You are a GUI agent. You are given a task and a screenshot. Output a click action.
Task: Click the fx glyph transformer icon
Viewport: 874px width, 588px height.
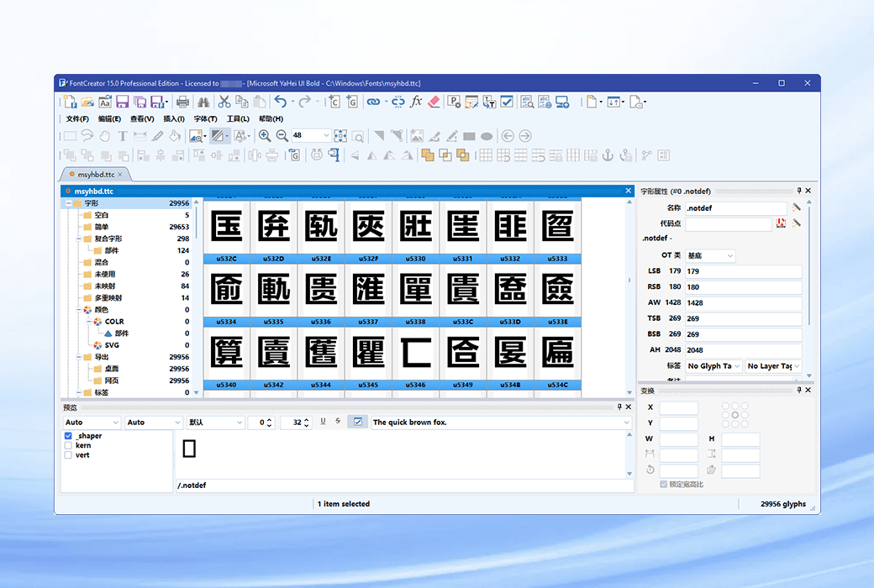[416, 102]
